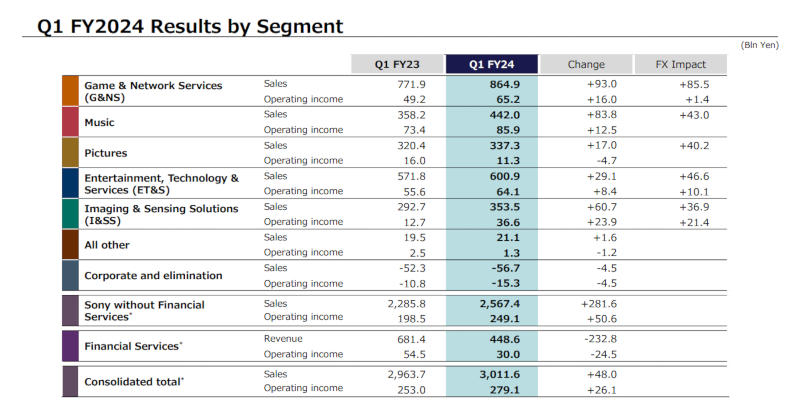Click the Change column header
This screenshot has width=800, height=404.
(x=586, y=64)
